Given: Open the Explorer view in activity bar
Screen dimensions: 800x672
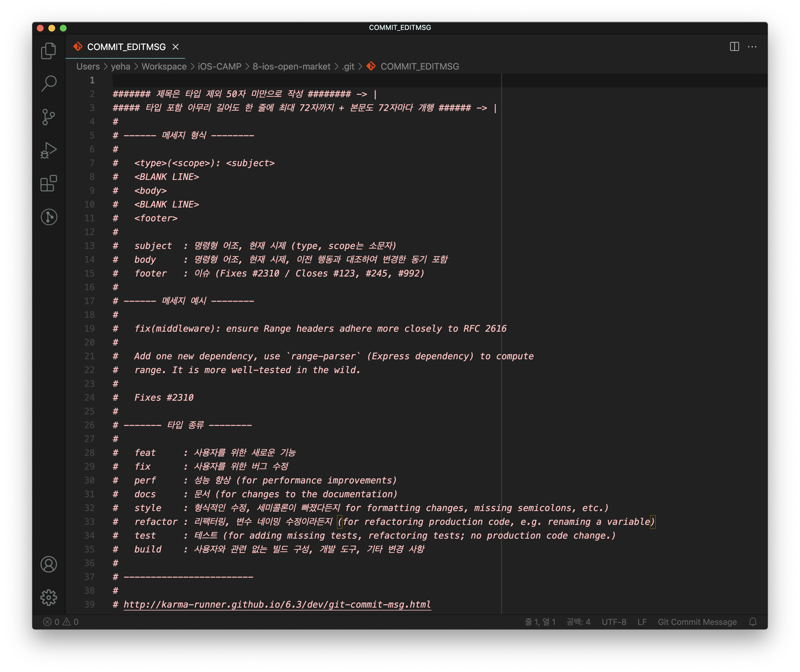Looking at the screenshot, I should (x=48, y=51).
